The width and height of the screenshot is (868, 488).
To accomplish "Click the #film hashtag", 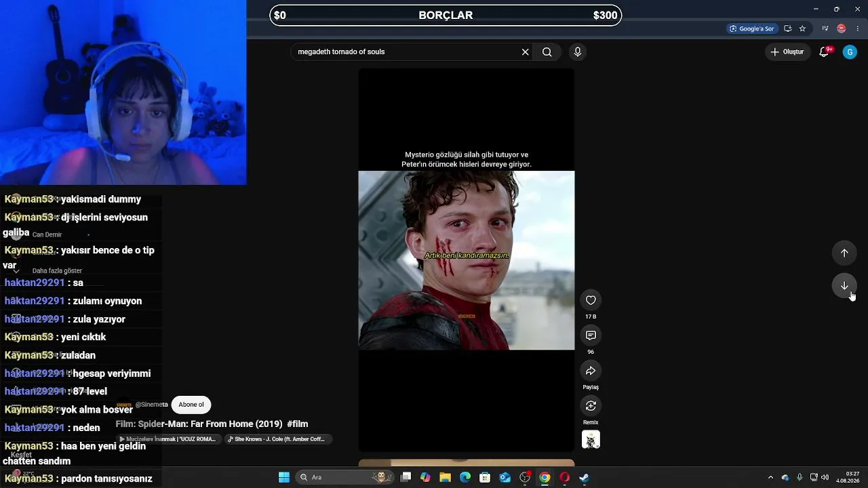I will point(298,424).
